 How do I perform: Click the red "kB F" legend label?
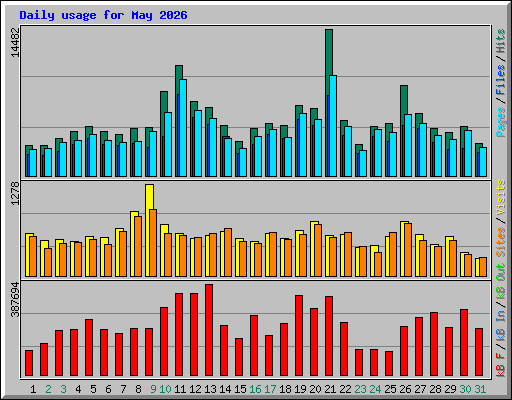click(x=501, y=365)
